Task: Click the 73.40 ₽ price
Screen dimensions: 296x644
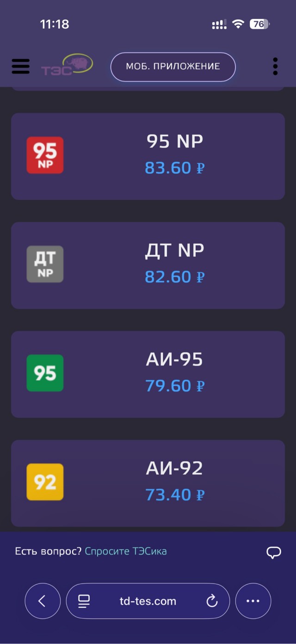Action: pyautogui.click(x=174, y=495)
